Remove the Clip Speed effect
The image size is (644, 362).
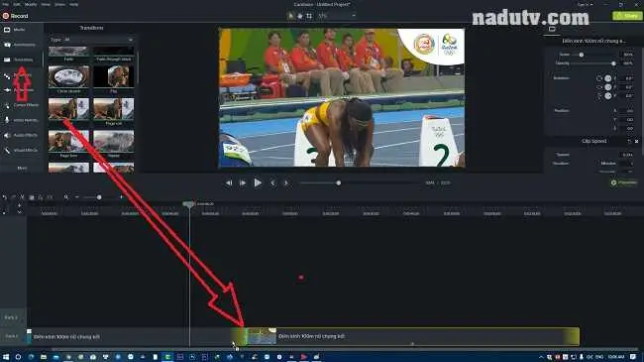(x=637, y=141)
